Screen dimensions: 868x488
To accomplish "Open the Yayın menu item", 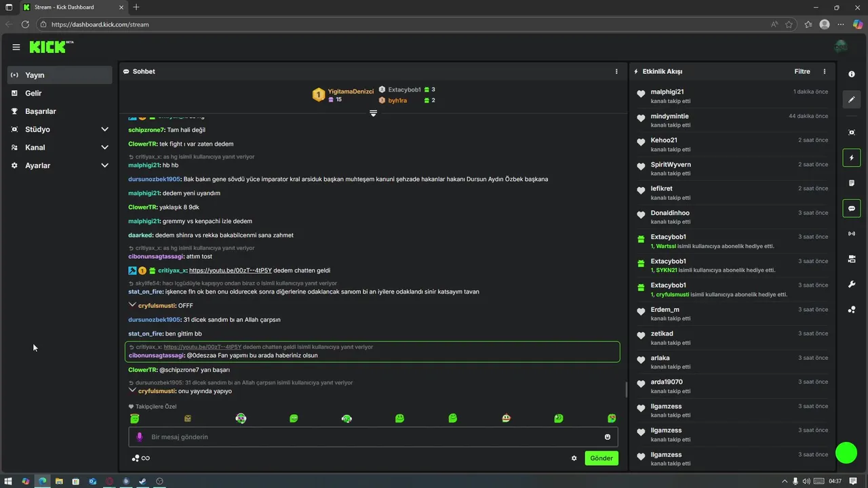I will pos(60,75).
